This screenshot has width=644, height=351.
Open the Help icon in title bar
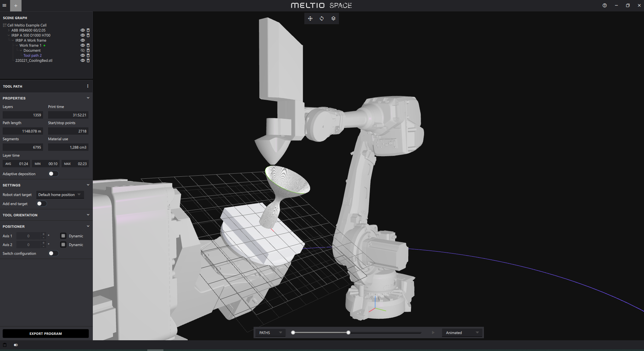pyautogui.click(x=604, y=5)
